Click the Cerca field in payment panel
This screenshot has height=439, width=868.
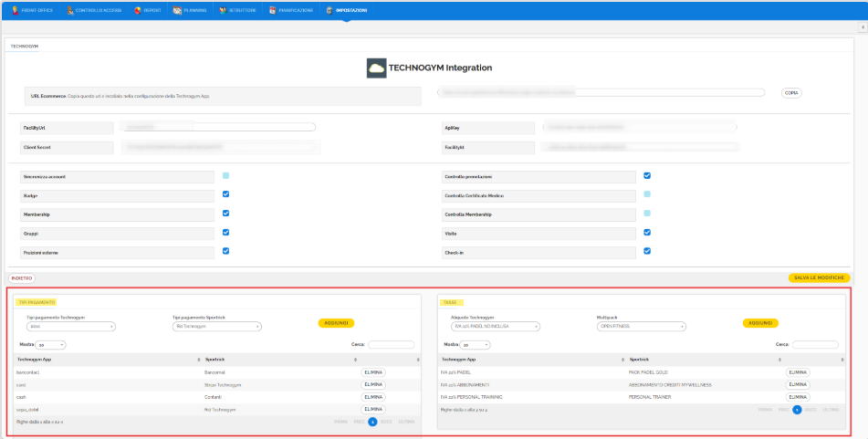coord(392,345)
